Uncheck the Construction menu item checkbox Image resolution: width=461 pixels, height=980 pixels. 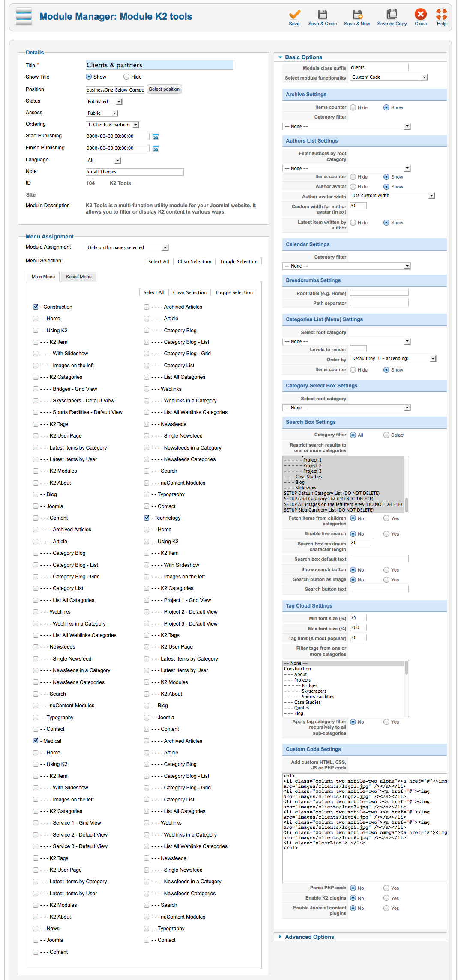36,307
